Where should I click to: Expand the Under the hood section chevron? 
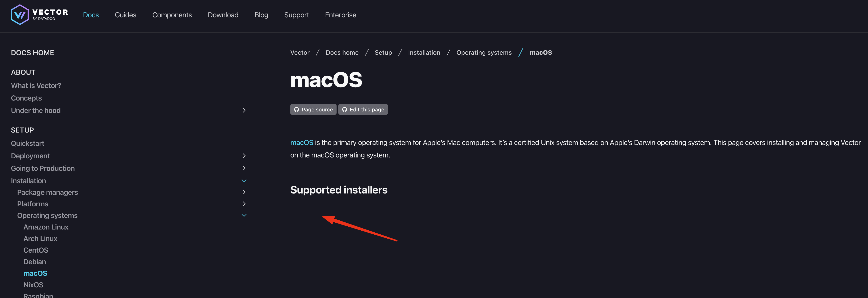click(x=244, y=110)
